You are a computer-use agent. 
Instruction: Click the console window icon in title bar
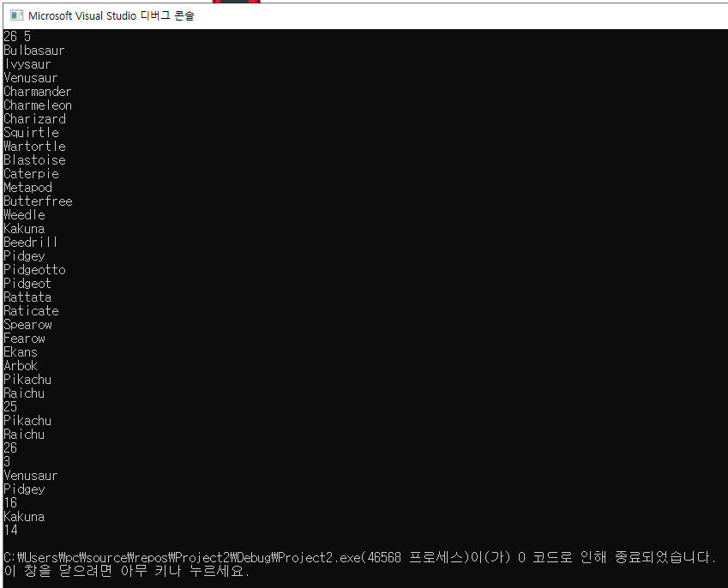coord(16,15)
